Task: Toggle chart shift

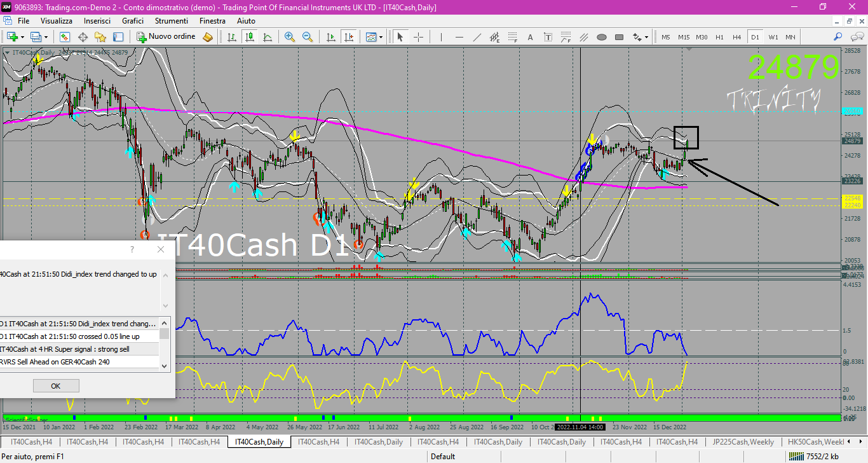Action: click(348, 37)
